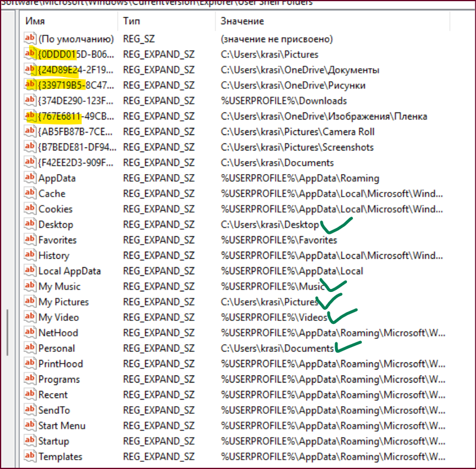Click the OneDrive\Изображения\Пленка data cell
This screenshot has height=469, width=476.
tap(324, 117)
